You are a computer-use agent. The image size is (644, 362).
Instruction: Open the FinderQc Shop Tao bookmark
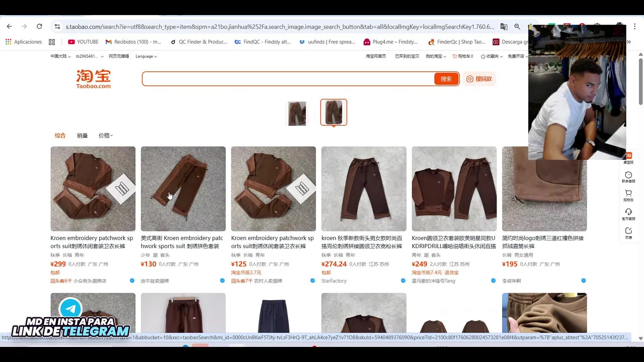pyautogui.click(x=457, y=42)
